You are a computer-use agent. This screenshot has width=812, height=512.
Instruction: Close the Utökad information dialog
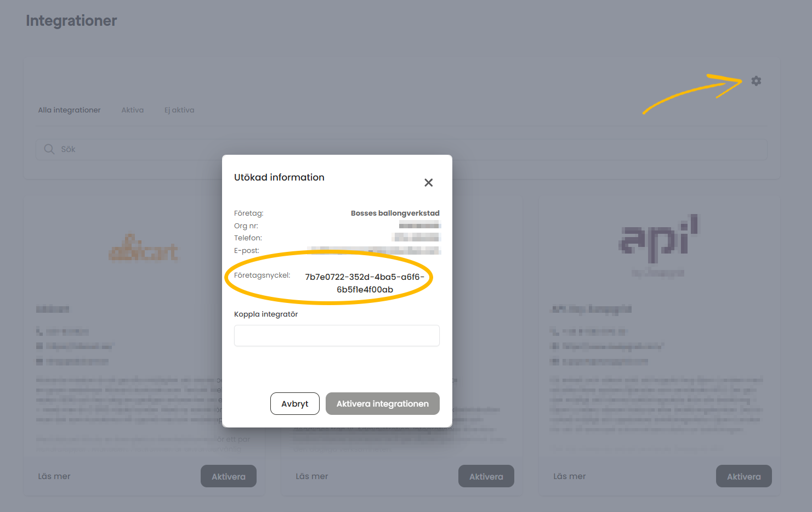pos(429,183)
